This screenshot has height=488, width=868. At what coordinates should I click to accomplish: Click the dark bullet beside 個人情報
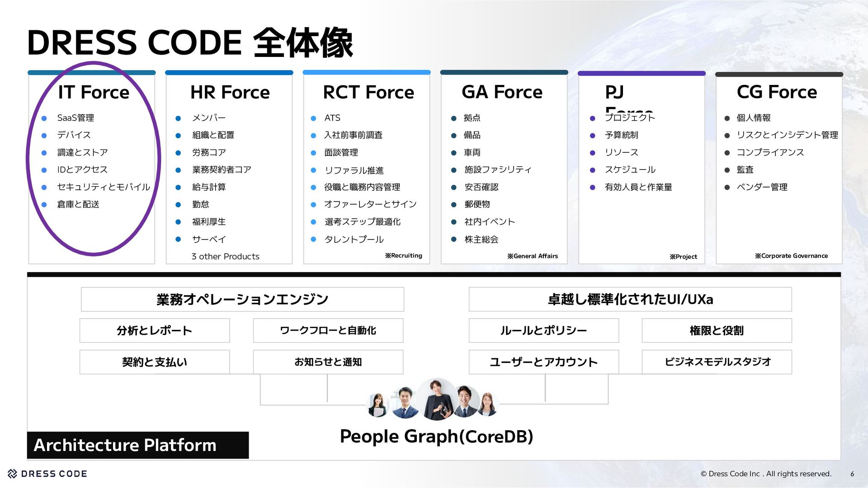coord(727,118)
